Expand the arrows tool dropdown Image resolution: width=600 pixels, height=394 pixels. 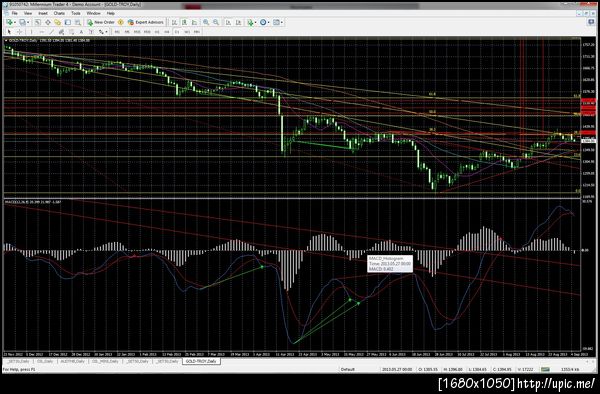(x=106, y=32)
